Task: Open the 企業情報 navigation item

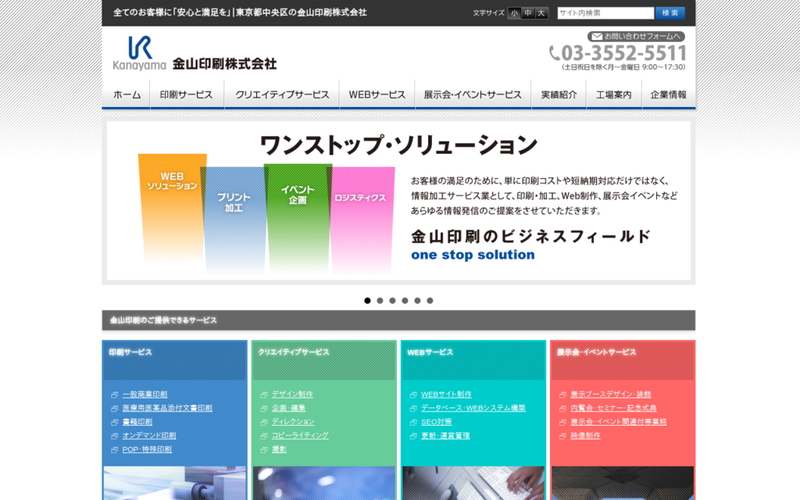Action: [x=668, y=94]
